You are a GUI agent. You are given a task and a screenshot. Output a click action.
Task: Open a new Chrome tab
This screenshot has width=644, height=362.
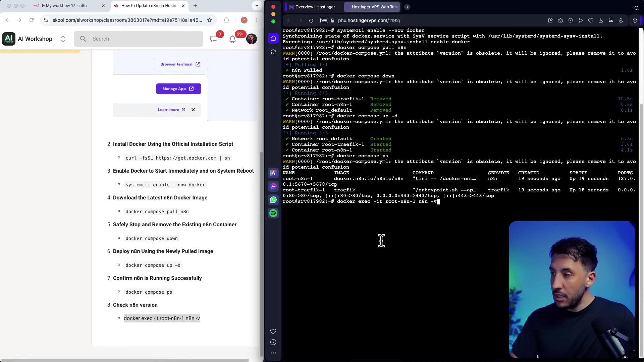(195, 6)
